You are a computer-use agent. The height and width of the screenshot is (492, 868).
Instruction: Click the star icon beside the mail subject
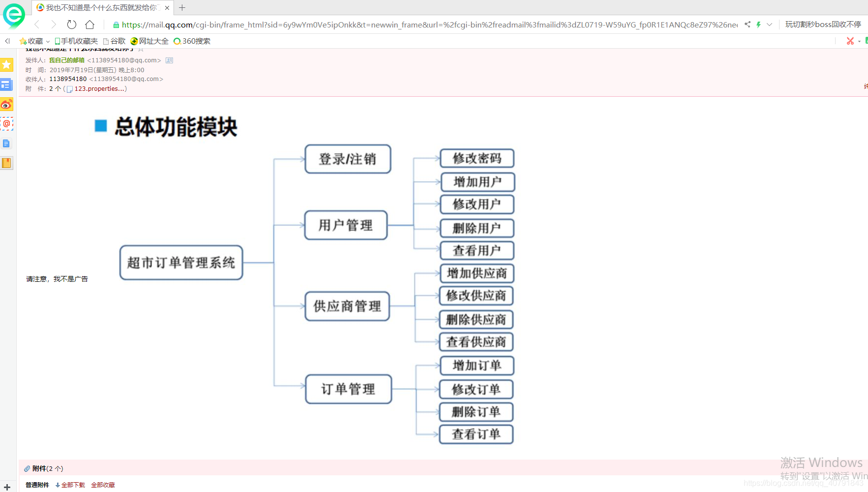click(x=141, y=49)
